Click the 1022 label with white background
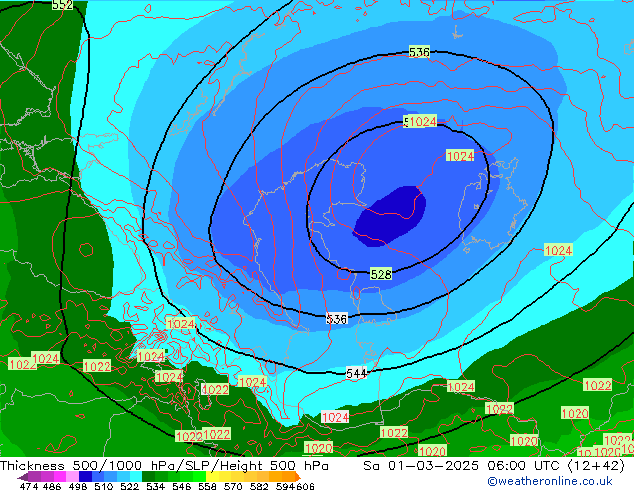634x490 pixels. (215, 389)
